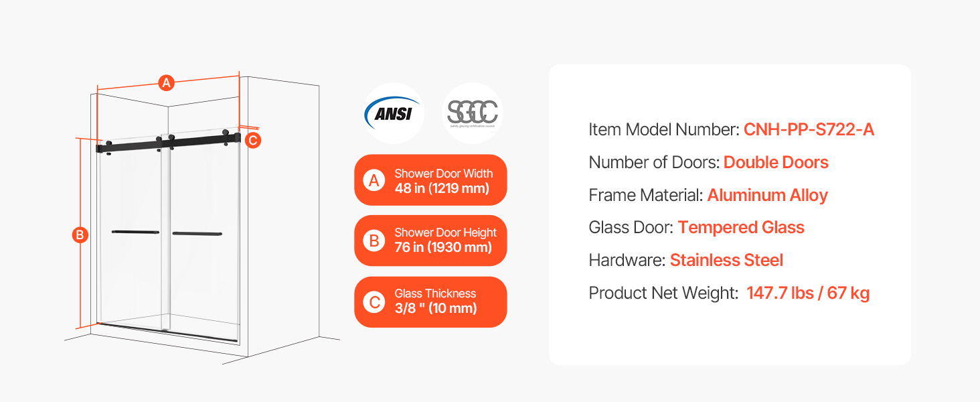Click the Stainless Steel hardware text
The image size is (980, 402).
(726, 260)
